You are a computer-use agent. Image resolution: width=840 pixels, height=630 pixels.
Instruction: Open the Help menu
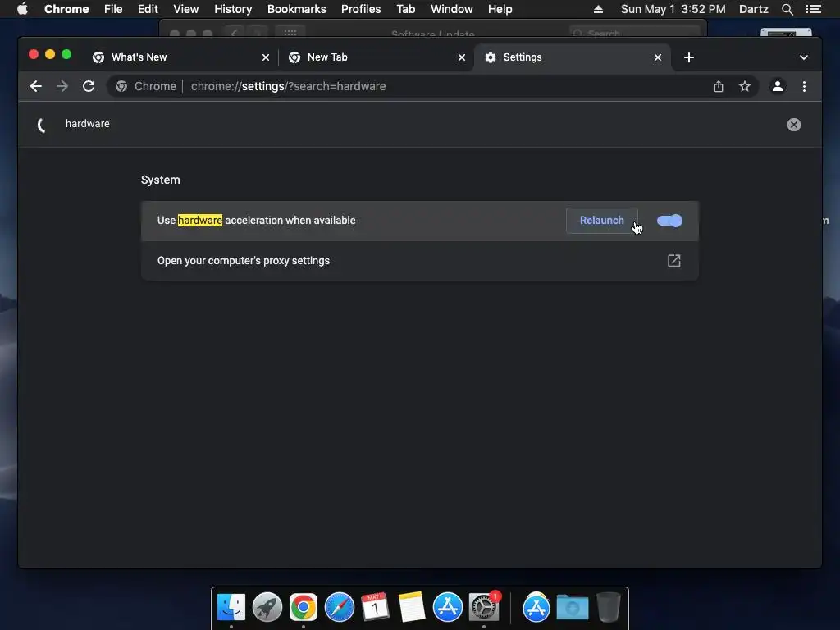click(500, 9)
